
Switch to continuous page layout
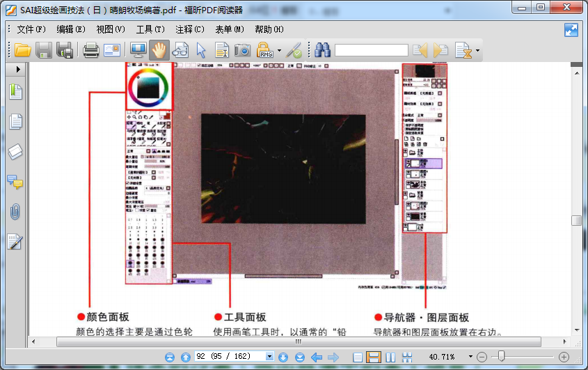[374, 357]
